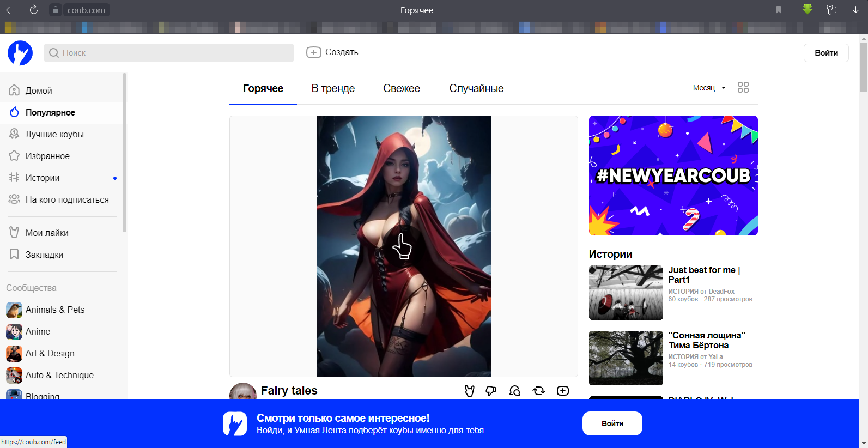Add the Fairy tales coub via the plus icon
This screenshot has width=868, height=448.
(x=563, y=391)
